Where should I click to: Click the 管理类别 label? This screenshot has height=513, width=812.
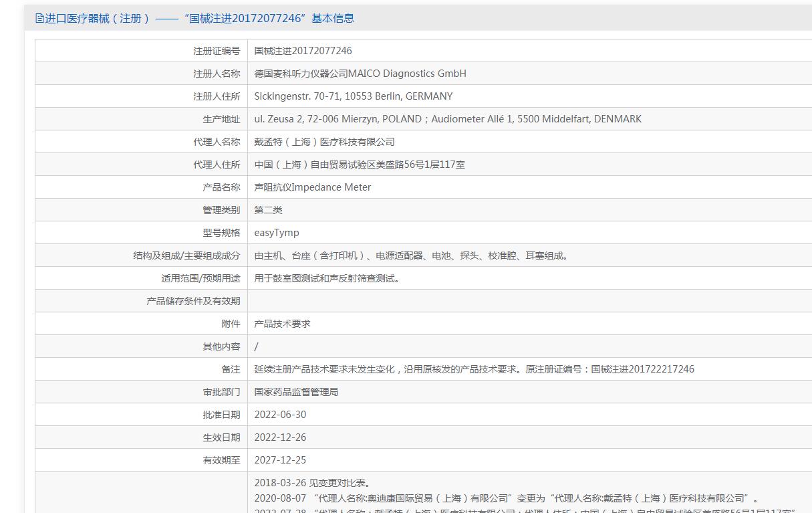(x=221, y=210)
